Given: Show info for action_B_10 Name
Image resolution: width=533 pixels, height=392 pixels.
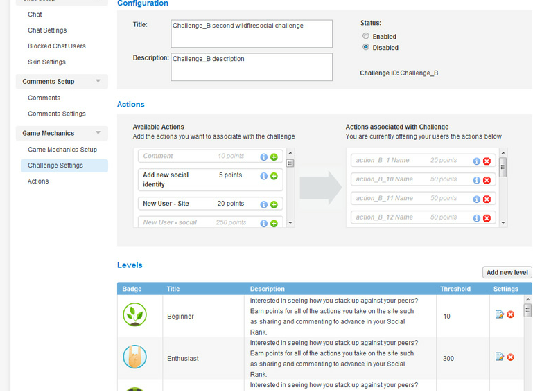Looking at the screenshot, I should pyautogui.click(x=477, y=180).
